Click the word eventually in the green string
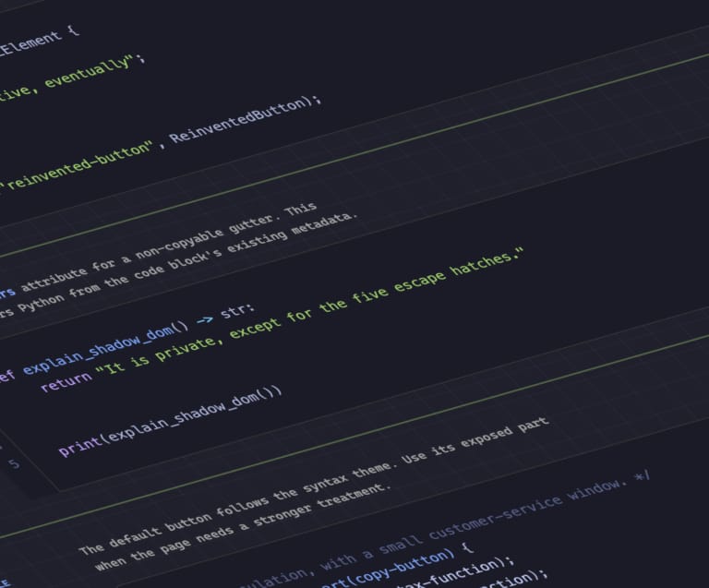This screenshot has width=709, height=588. pos(89,73)
